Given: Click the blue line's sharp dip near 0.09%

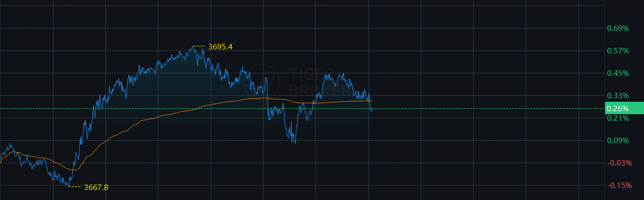Looking at the screenshot, I should [295, 143].
